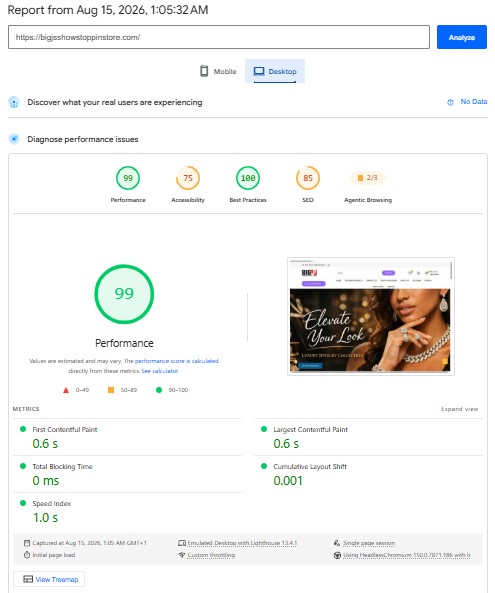Image resolution: width=495 pixels, height=593 pixels.
Task: Open the View Treemap button
Action: point(49,579)
